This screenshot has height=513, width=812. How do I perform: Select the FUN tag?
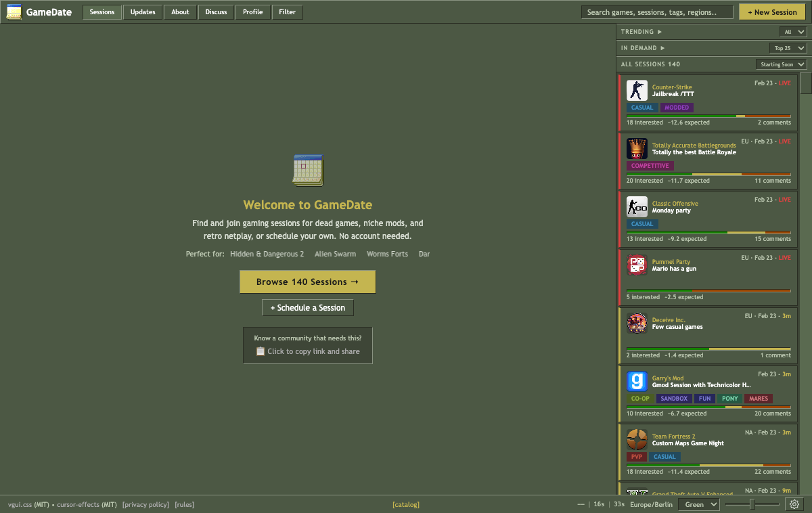tap(705, 399)
